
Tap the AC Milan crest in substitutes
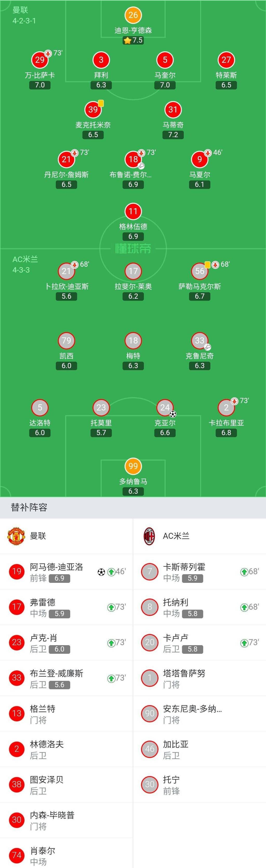(149, 536)
